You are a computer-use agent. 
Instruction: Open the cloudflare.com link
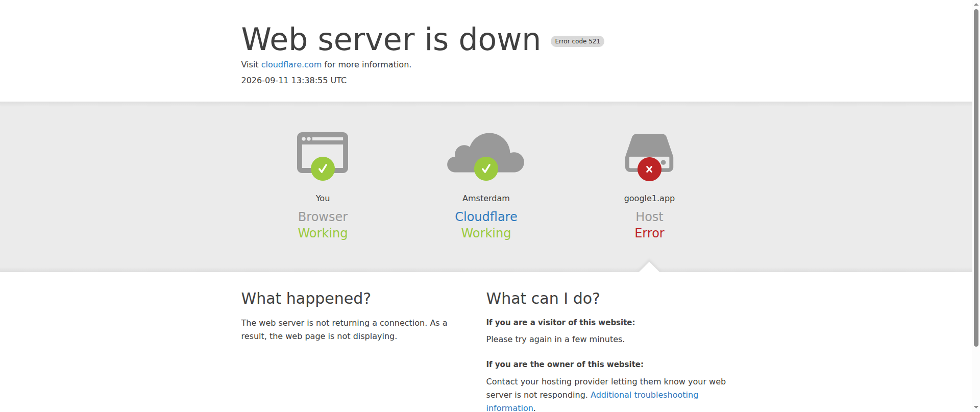click(x=291, y=64)
